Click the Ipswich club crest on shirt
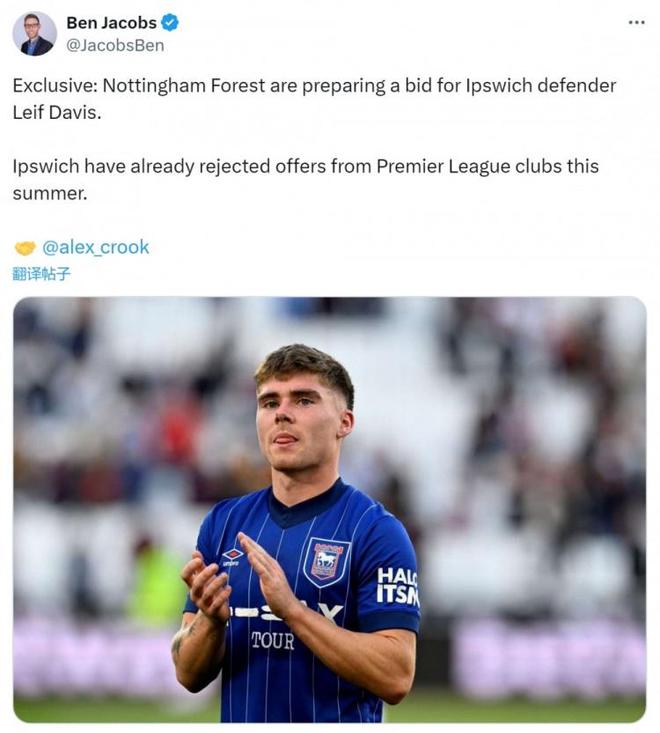This screenshot has width=660, height=733. (326, 561)
